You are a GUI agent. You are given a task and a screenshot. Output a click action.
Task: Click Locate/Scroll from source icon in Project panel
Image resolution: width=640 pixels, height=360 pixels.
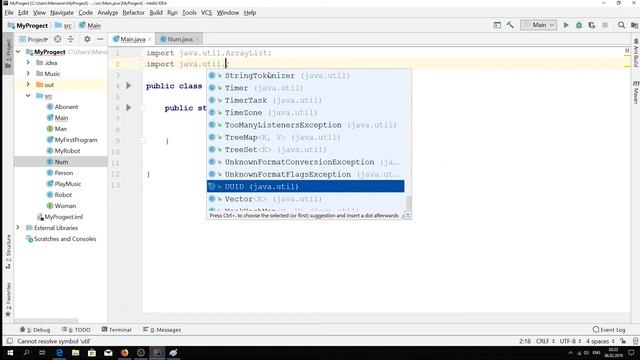coord(58,39)
